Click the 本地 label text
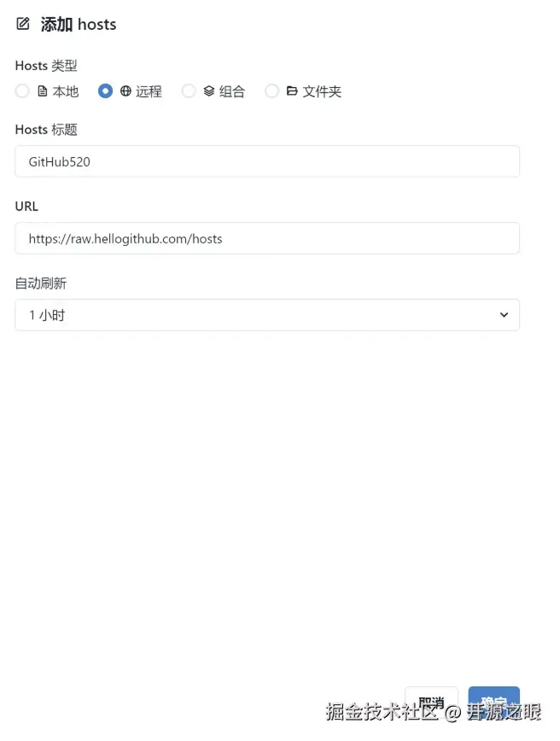The height and width of the screenshot is (741, 560). point(66,91)
